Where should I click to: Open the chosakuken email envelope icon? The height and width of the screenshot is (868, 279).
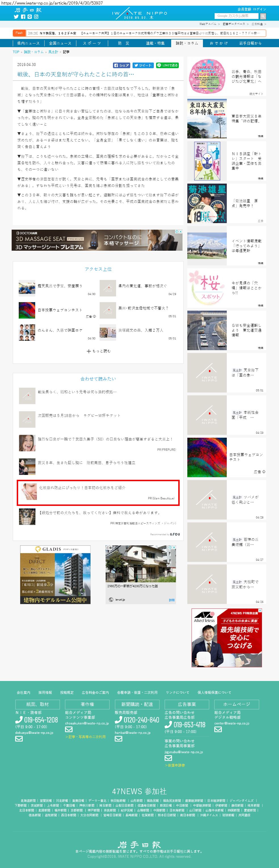(x=69, y=729)
